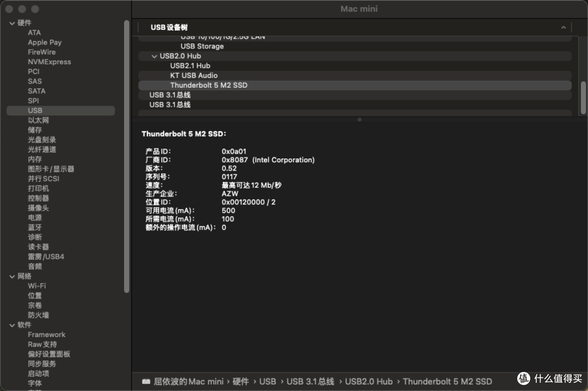Screen dimensions: 588x391
Task: Select 储存 in the sidebar
Action: click(34, 130)
